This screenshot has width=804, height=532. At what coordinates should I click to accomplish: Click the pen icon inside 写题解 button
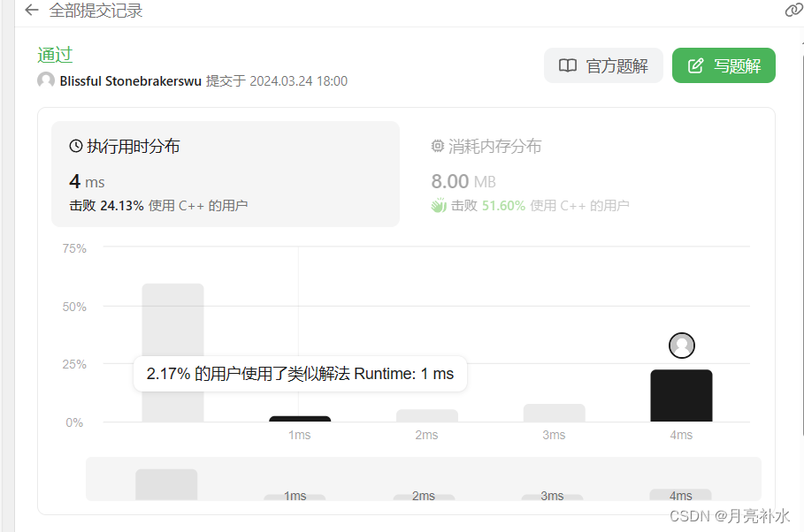pos(698,65)
